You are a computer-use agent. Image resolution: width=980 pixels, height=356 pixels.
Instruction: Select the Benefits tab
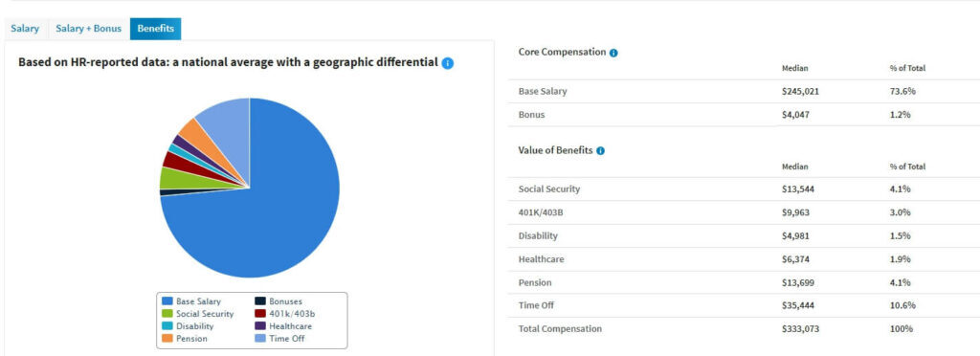[156, 29]
